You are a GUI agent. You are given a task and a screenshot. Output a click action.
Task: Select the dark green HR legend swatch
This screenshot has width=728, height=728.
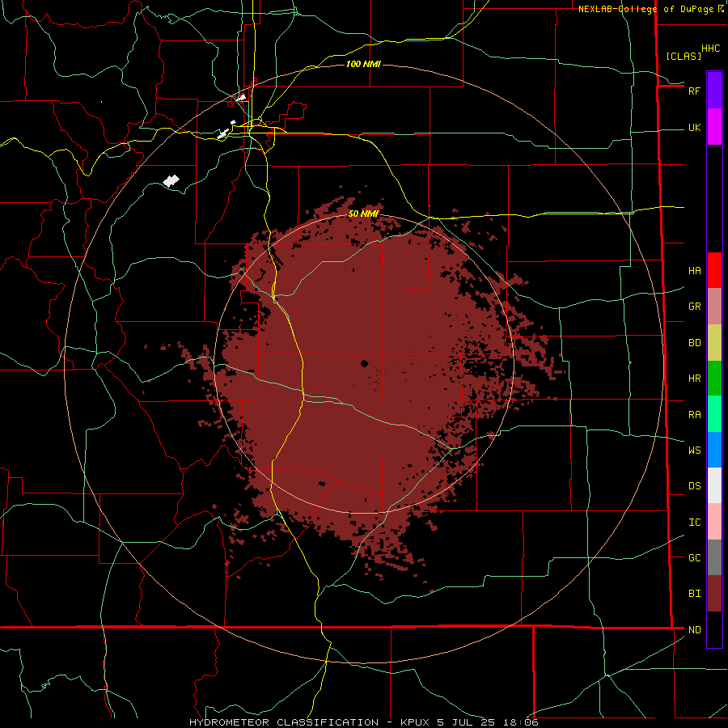point(714,379)
